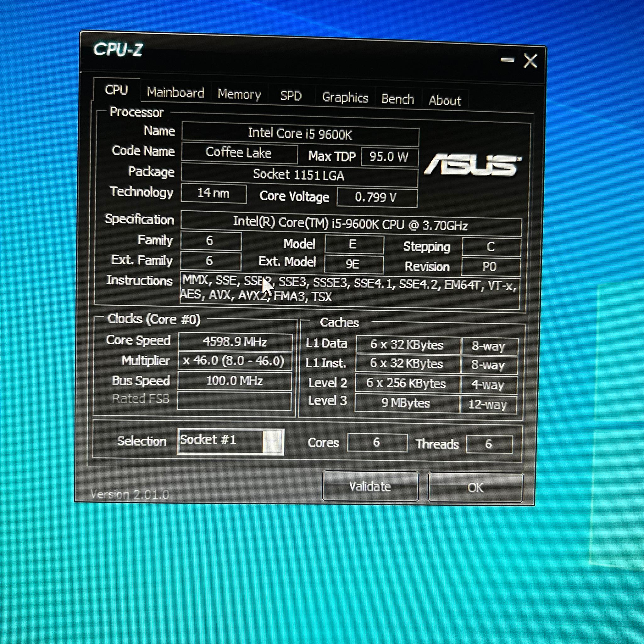Open the About tab
Image resolution: width=644 pixels, height=644 pixels.
tap(445, 100)
